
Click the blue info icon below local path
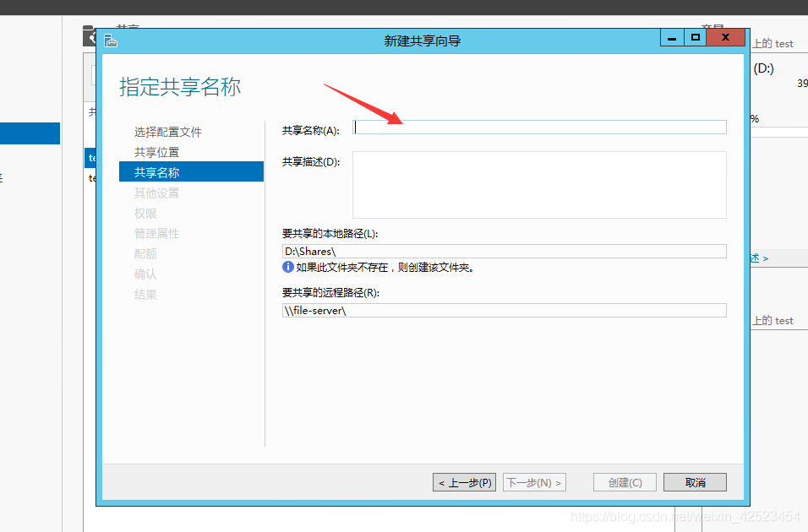pyautogui.click(x=288, y=267)
